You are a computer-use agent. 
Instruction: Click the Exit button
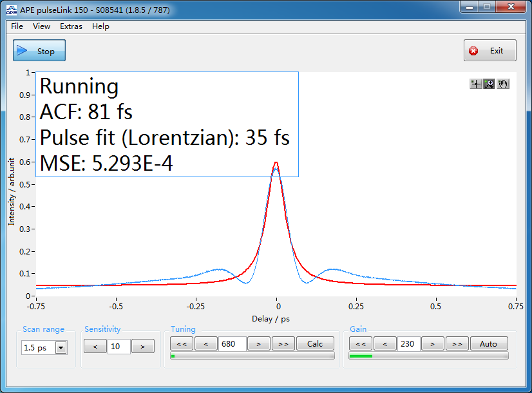pyautogui.click(x=490, y=50)
